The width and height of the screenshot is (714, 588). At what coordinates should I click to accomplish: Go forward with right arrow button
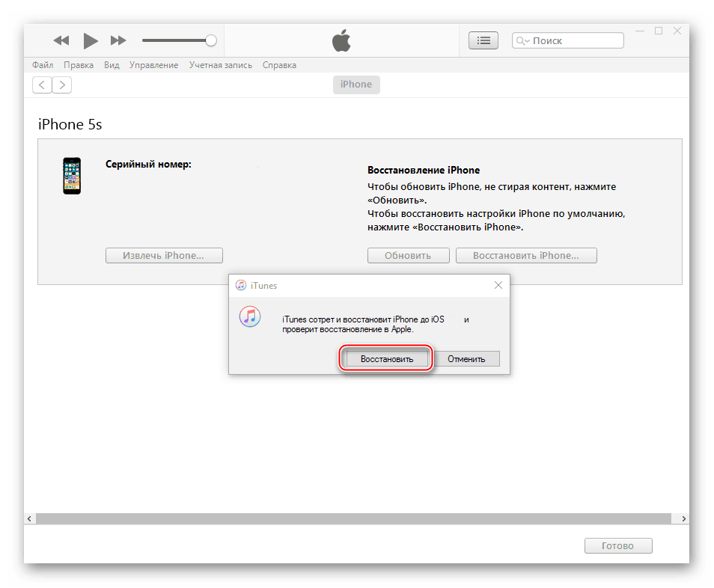tap(62, 85)
